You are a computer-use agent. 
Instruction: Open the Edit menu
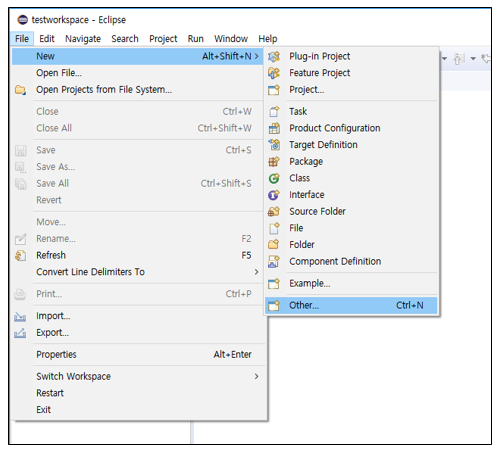47,39
